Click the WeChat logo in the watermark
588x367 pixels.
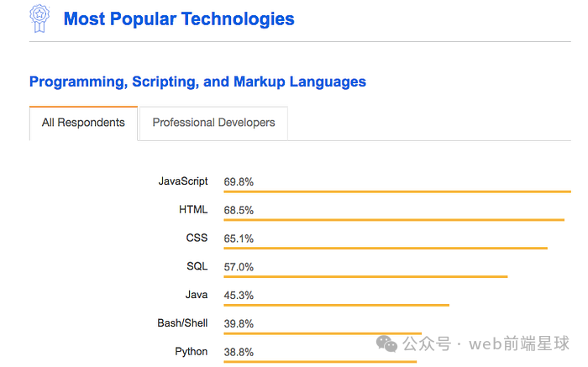388,343
